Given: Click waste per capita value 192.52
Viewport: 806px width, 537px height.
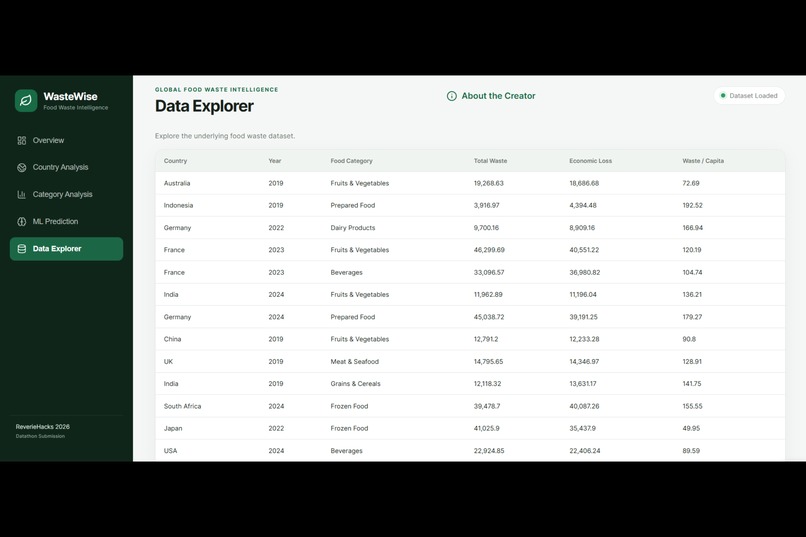Looking at the screenshot, I should tap(692, 206).
